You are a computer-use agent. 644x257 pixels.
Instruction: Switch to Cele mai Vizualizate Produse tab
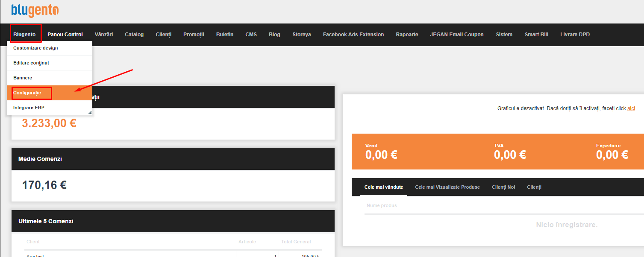point(447,187)
